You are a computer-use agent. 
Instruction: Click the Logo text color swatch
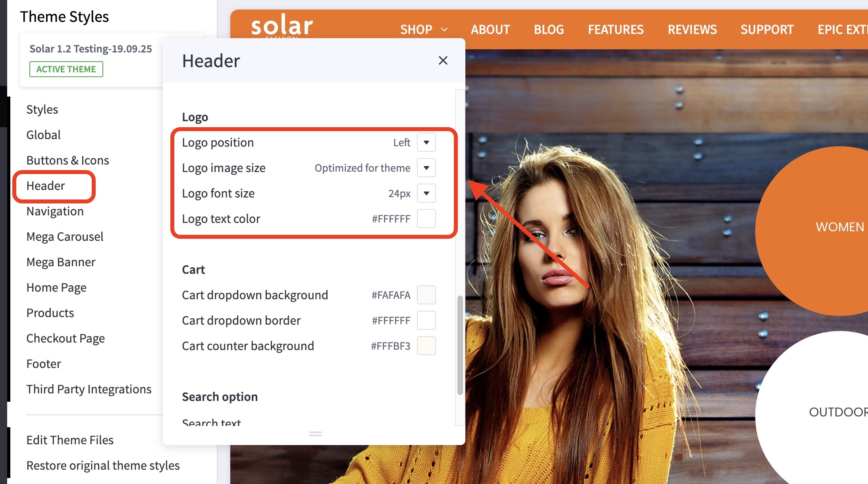click(426, 219)
